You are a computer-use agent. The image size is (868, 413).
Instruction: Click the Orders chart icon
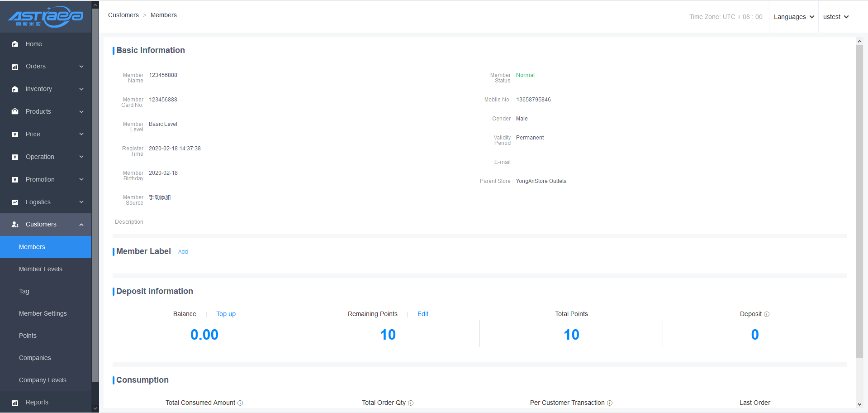pyautogui.click(x=15, y=67)
